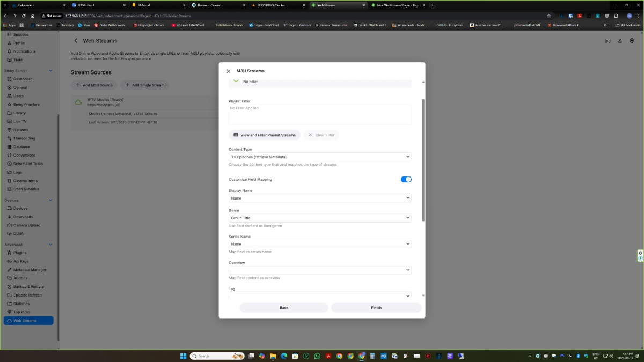Open Plugins under the Advanced section
Viewport: 644px width, 362px height.
[20, 253]
